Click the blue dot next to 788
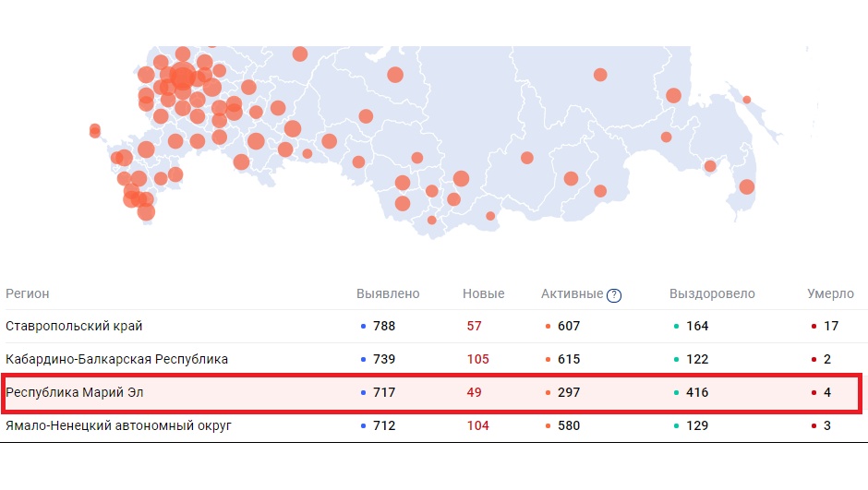 tap(364, 327)
